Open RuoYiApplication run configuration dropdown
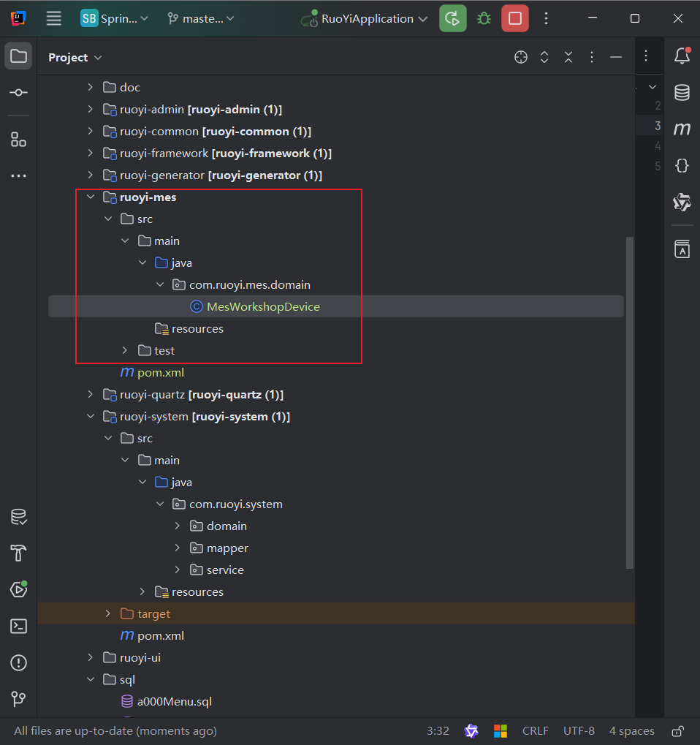 [x=364, y=18]
